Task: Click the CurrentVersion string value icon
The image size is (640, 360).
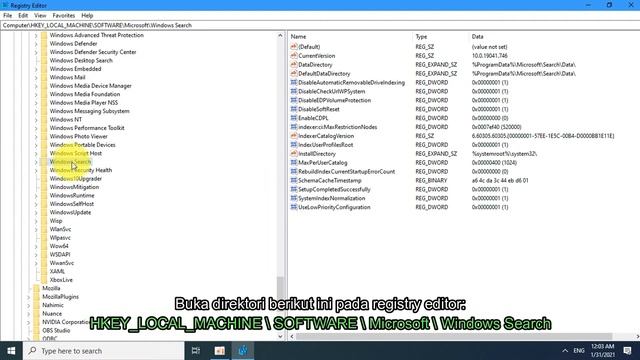Action: click(293, 56)
